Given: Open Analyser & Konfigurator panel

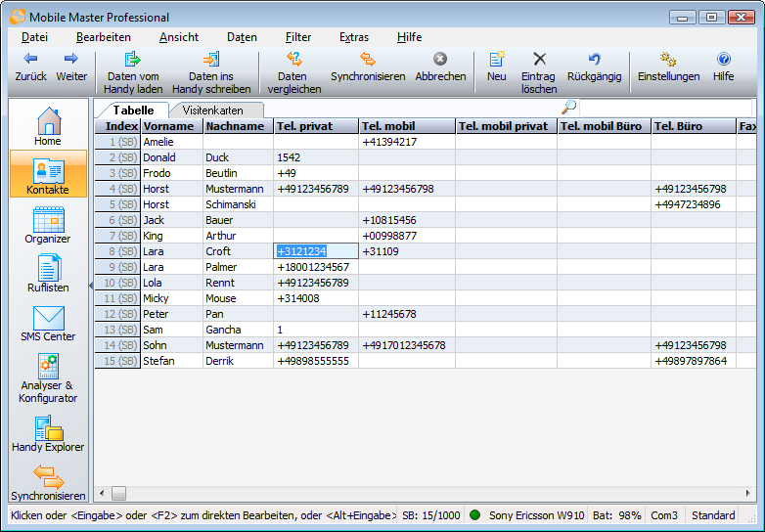Looking at the screenshot, I should [x=48, y=377].
